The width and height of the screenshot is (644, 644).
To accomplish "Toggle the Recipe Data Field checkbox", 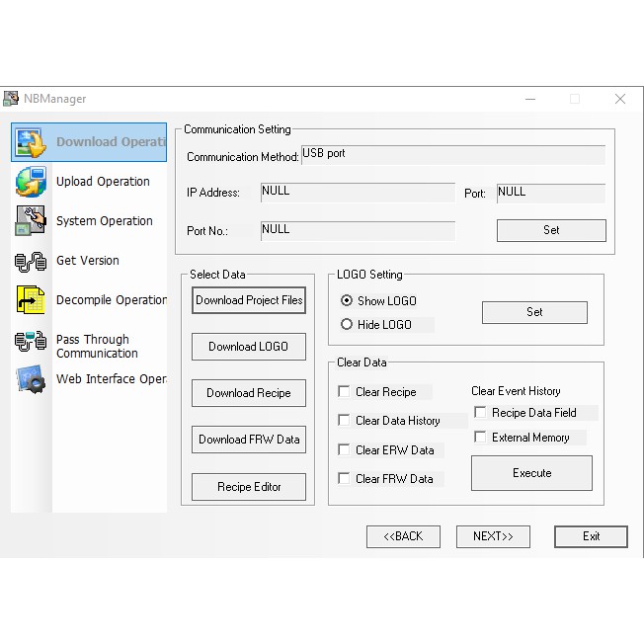I will point(480,412).
